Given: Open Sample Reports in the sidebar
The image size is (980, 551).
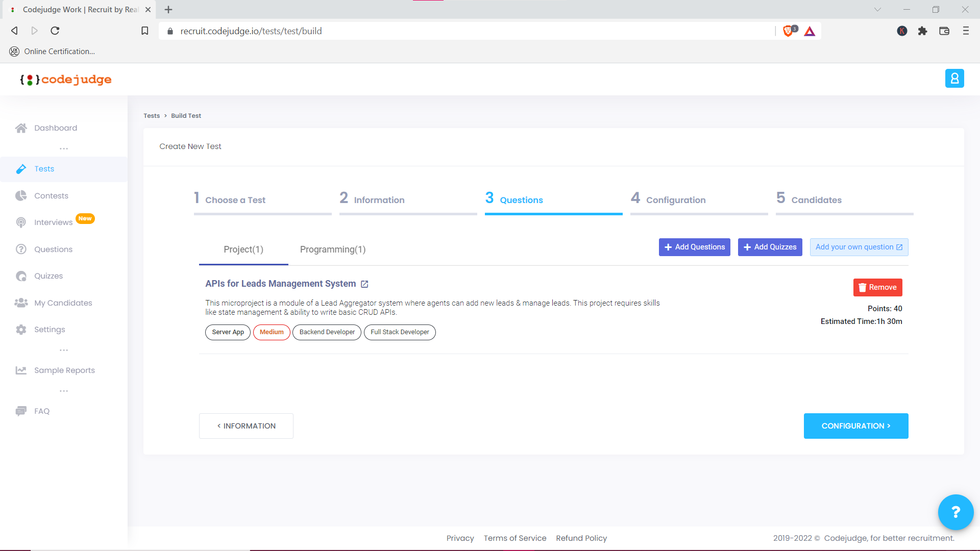Looking at the screenshot, I should 64,370.
